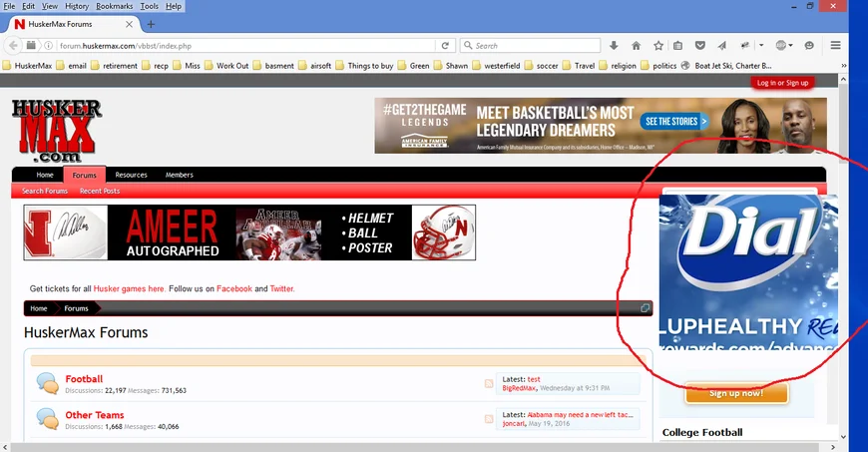Click the Other Teams forum speech bubble icon

[48, 419]
